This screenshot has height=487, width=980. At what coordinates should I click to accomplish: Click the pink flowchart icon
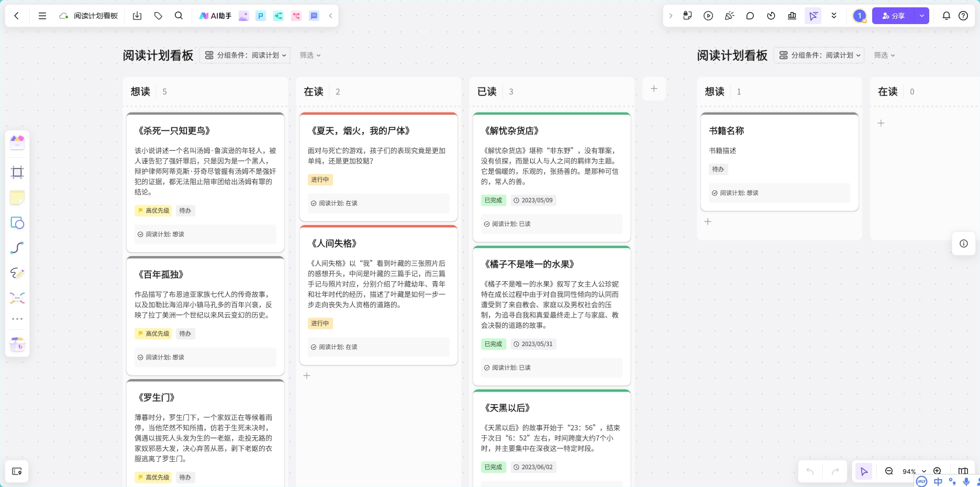tap(296, 16)
